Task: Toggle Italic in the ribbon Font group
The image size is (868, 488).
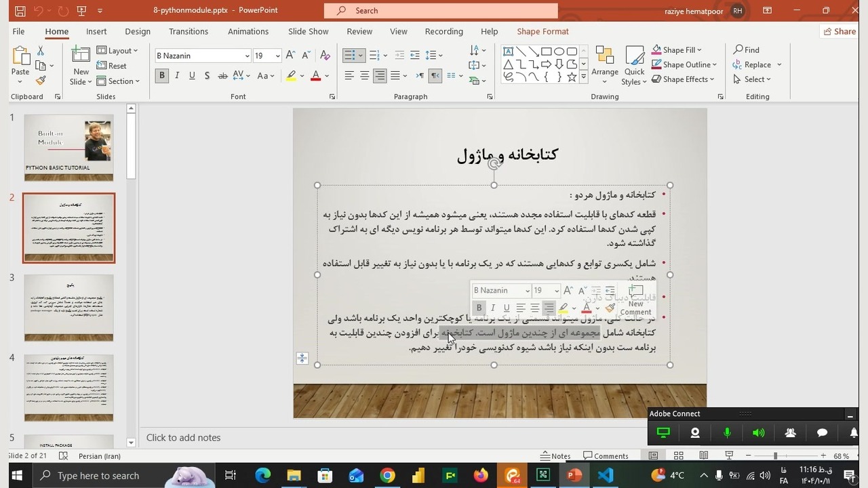Action: (x=177, y=76)
